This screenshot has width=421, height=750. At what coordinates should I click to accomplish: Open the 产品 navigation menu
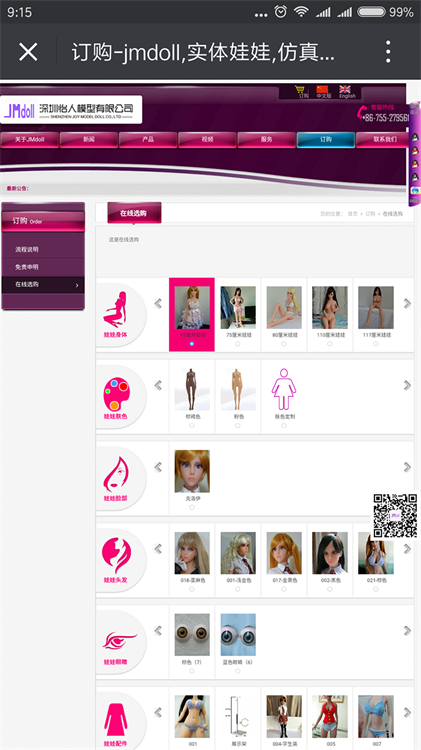click(148, 139)
